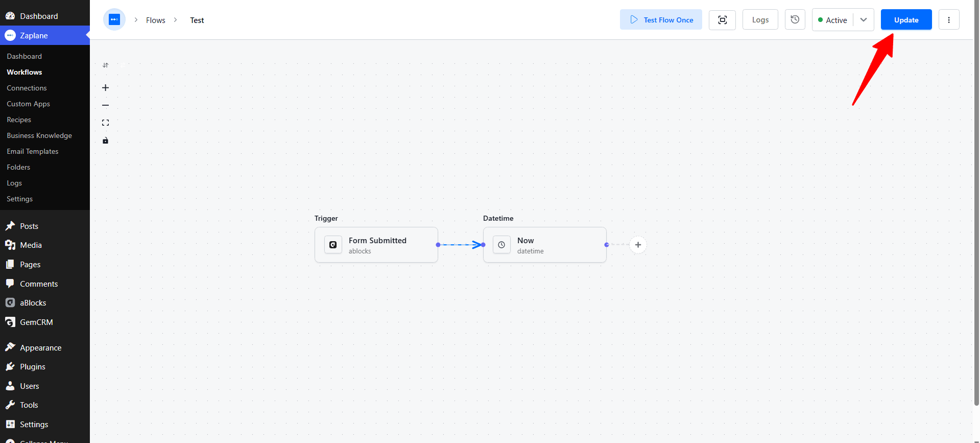Viewport: 980px width, 443px height.
Task: Click the Zaplane logo icon in breadcrumb
Action: [114, 20]
